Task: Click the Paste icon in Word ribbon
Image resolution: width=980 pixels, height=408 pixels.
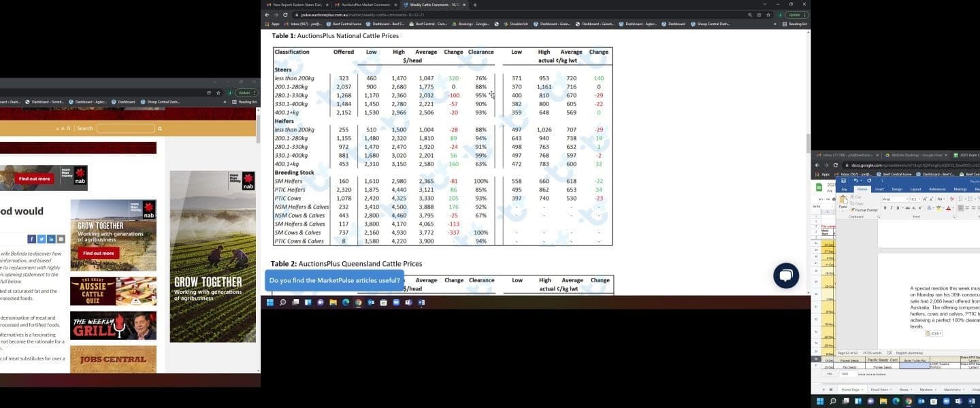Action: (x=844, y=201)
